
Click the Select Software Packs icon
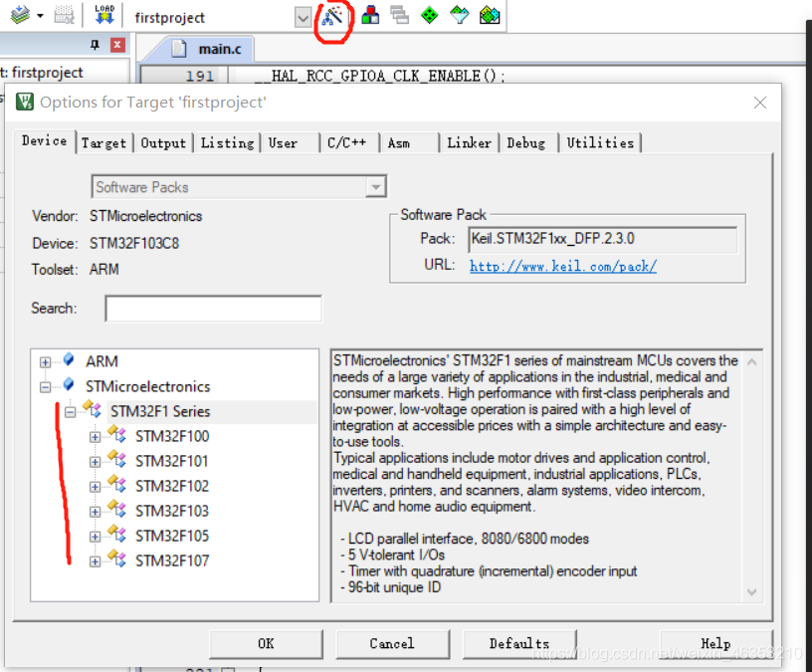(460, 16)
